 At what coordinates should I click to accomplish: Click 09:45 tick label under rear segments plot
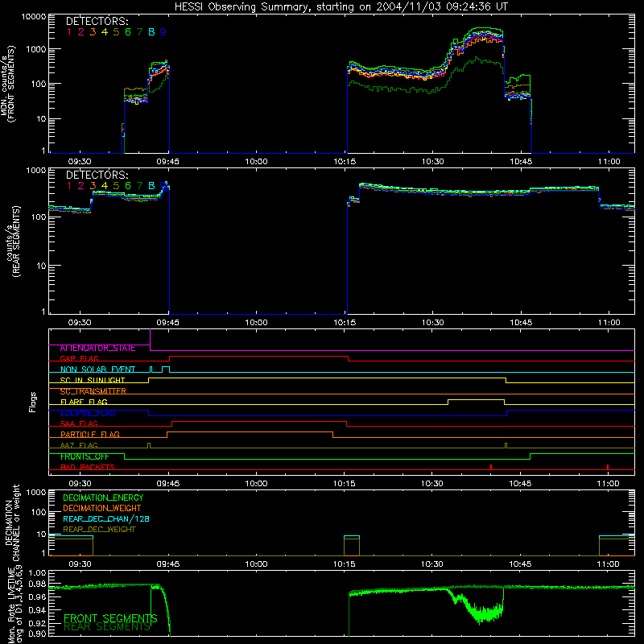coord(167,323)
